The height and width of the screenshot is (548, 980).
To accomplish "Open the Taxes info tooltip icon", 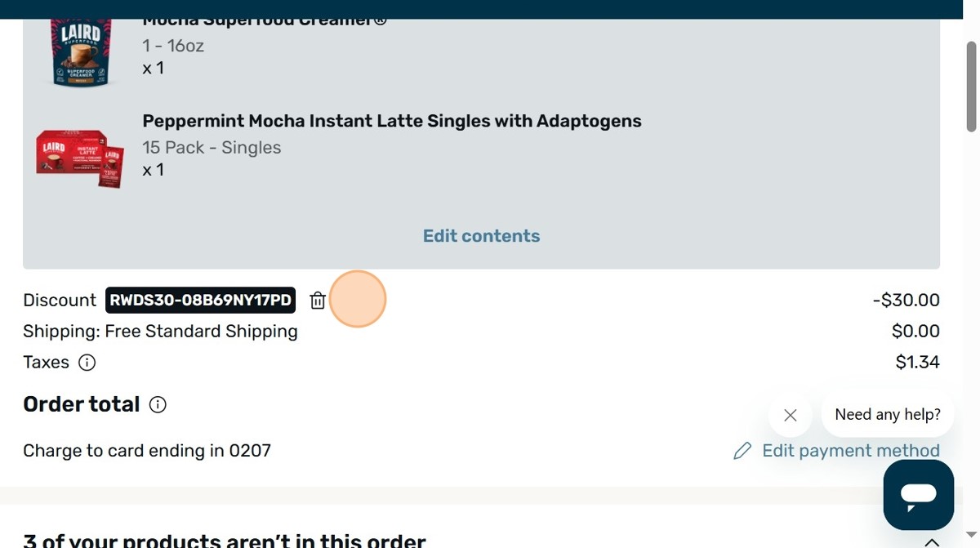I will pos(87,363).
